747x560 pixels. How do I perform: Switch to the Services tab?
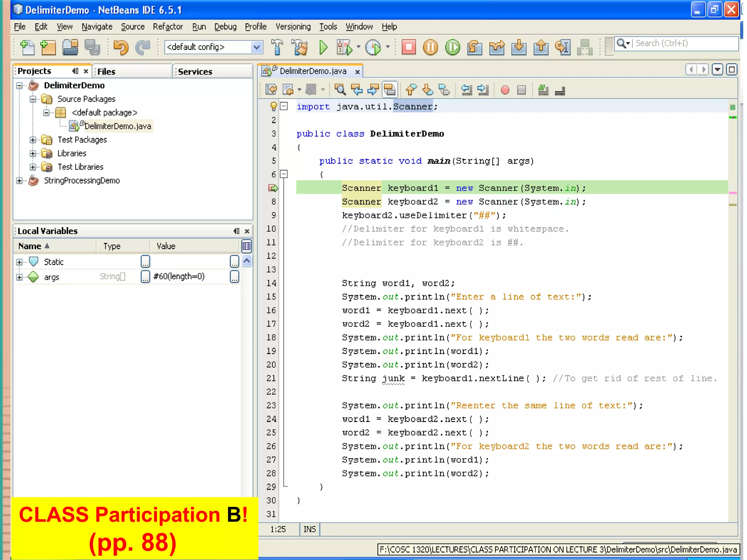tap(195, 71)
